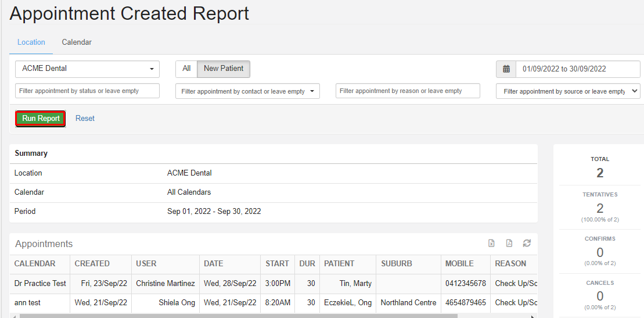Toggle the New Patient filter
The height and width of the screenshot is (318, 644).
click(224, 69)
